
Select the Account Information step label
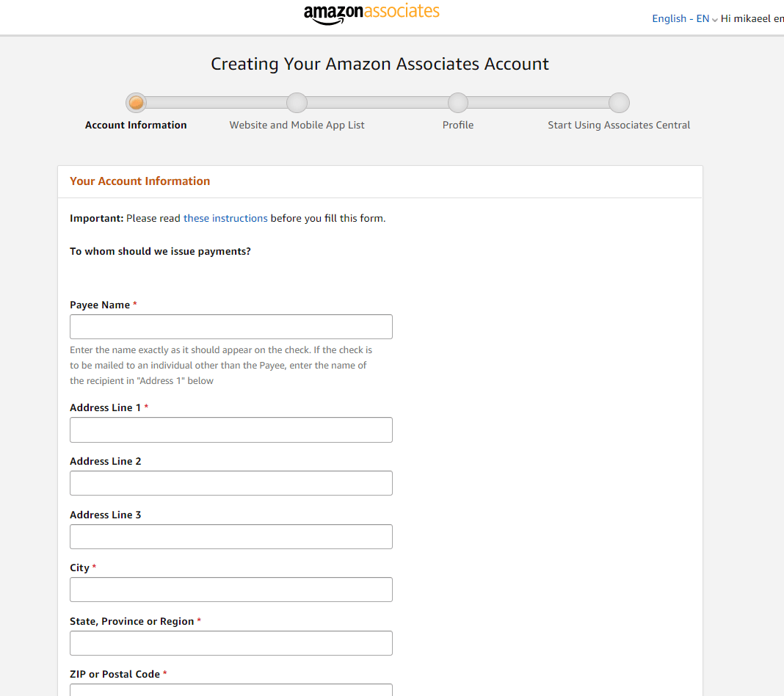click(x=136, y=125)
